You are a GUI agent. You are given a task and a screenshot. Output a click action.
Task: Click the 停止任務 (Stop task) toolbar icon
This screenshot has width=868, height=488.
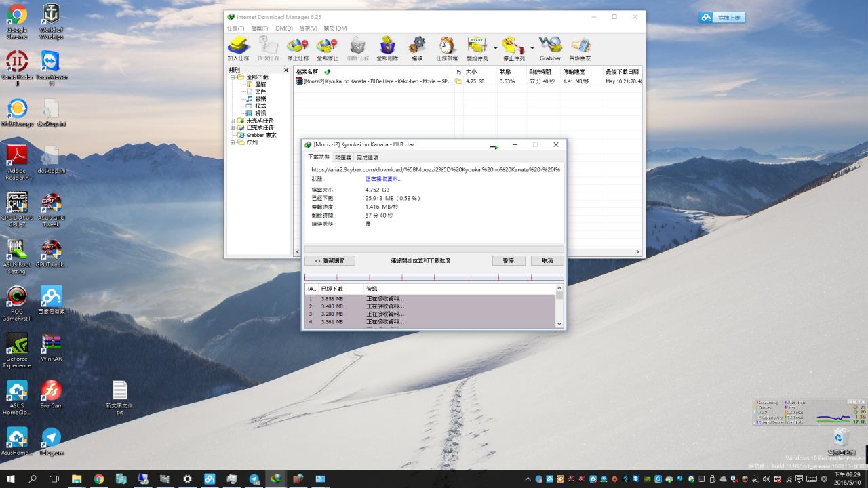pyautogui.click(x=298, y=48)
